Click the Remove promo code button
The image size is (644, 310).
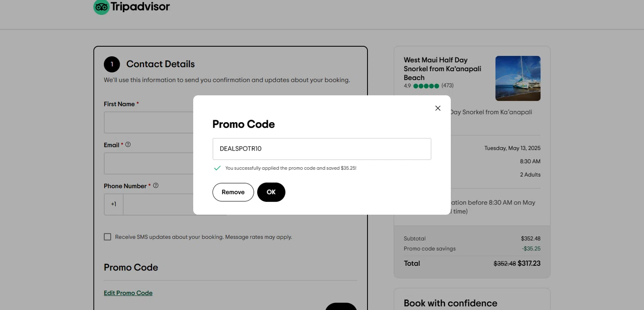(x=233, y=192)
